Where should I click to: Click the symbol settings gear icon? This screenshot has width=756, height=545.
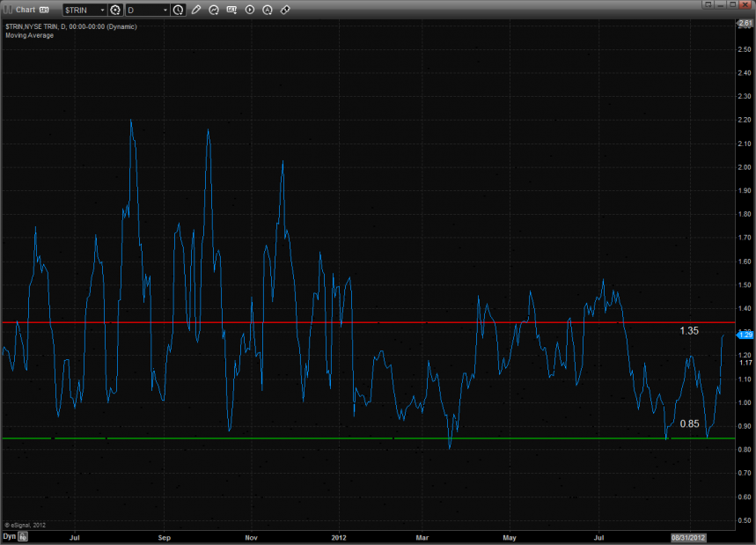pyautogui.click(x=114, y=10)
